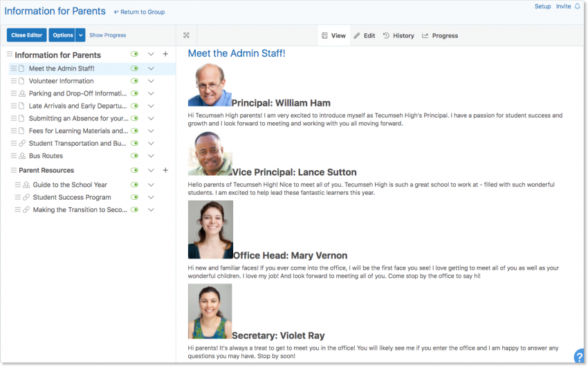This screenshot has height=367, width=588.
Task: Click the link icon beside Student Success Program
Action: click(26, 197)
